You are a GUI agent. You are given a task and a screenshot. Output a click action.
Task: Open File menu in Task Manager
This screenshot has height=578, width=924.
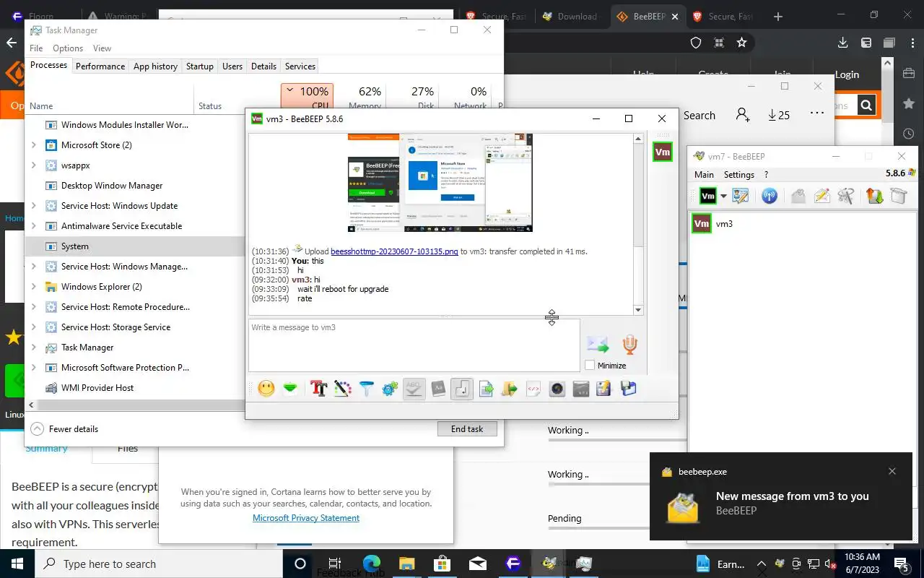pyautogui.click(x=36, y=48)
